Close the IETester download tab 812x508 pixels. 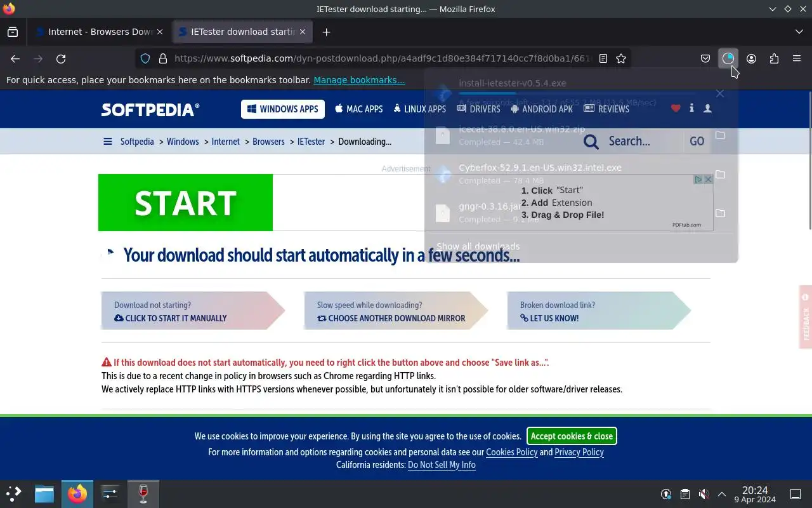pos(303,32)
